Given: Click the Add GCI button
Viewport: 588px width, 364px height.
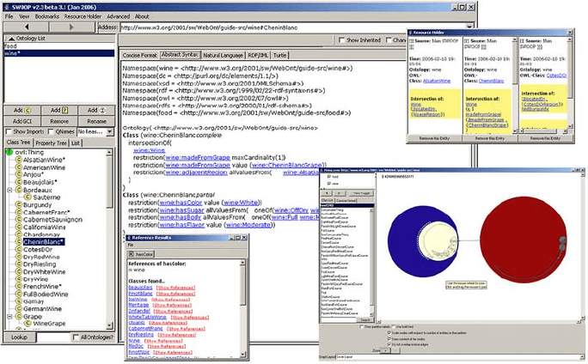Looking at the screenshot, I should [x=22, y=121].
